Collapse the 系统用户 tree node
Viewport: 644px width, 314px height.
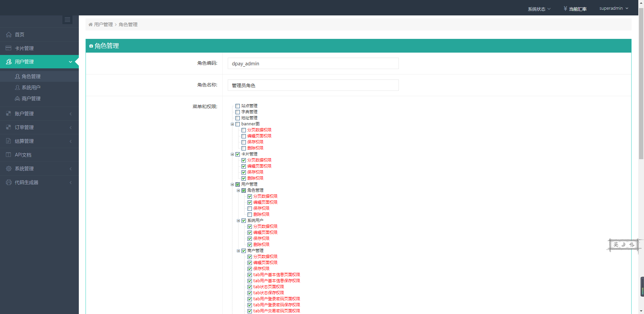[238, 221]
